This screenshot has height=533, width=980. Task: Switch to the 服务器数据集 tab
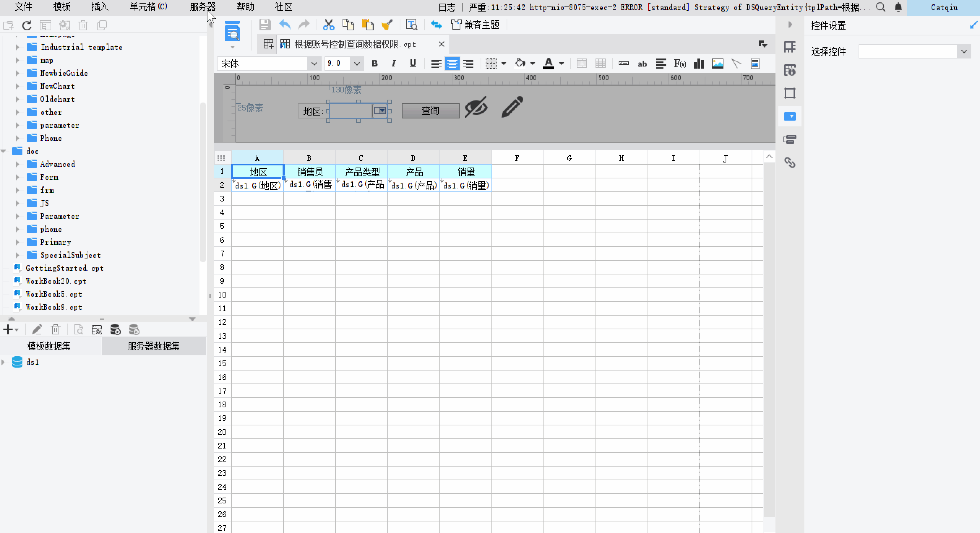coord(153,346)
